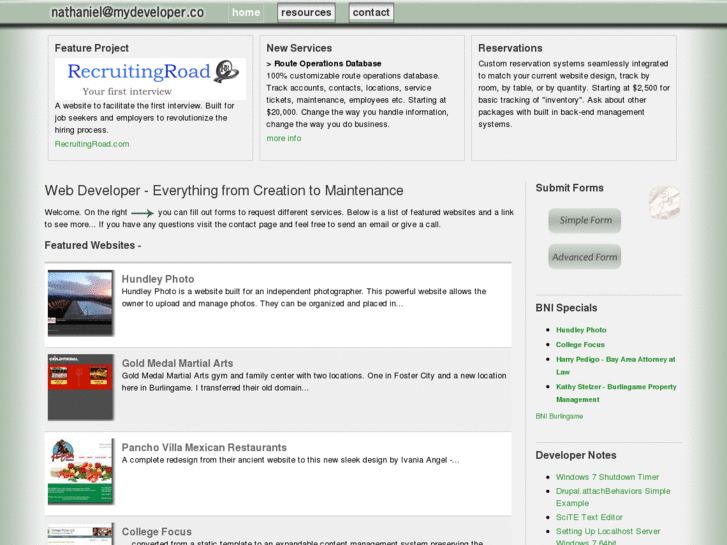Open the Gold Medal Martial Arts thumbnail
727x545 pixels.
click(x=81, y=387)
